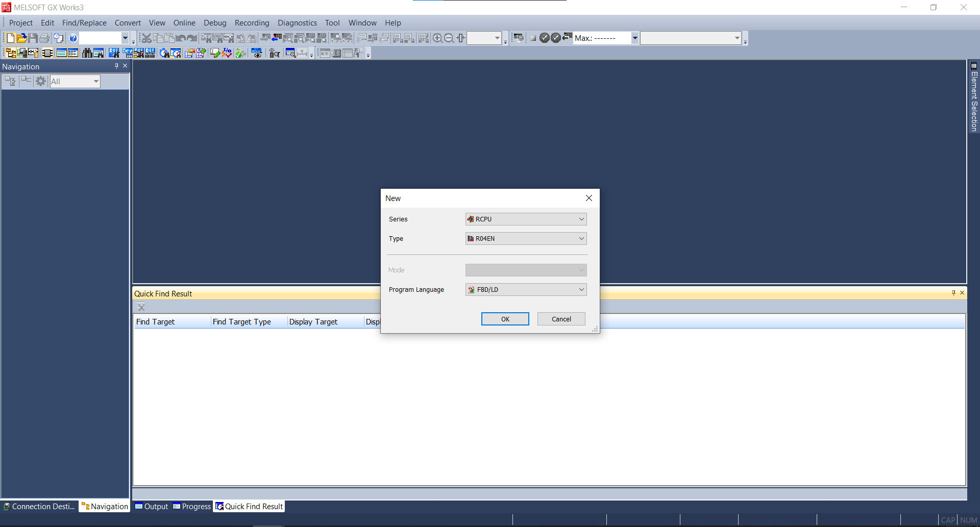Click the Find Target Type column header
Viewport: 980px width, 527px height.
249,322
